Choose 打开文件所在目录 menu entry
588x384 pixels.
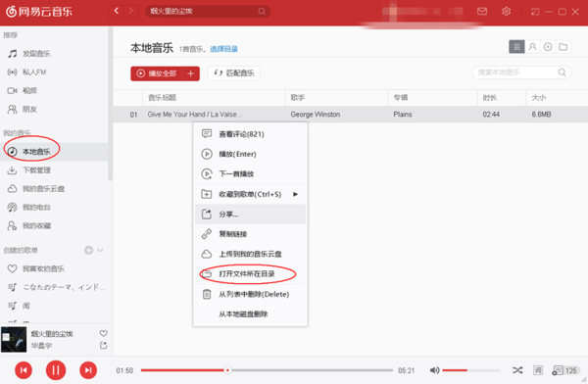tap(250, 274)
